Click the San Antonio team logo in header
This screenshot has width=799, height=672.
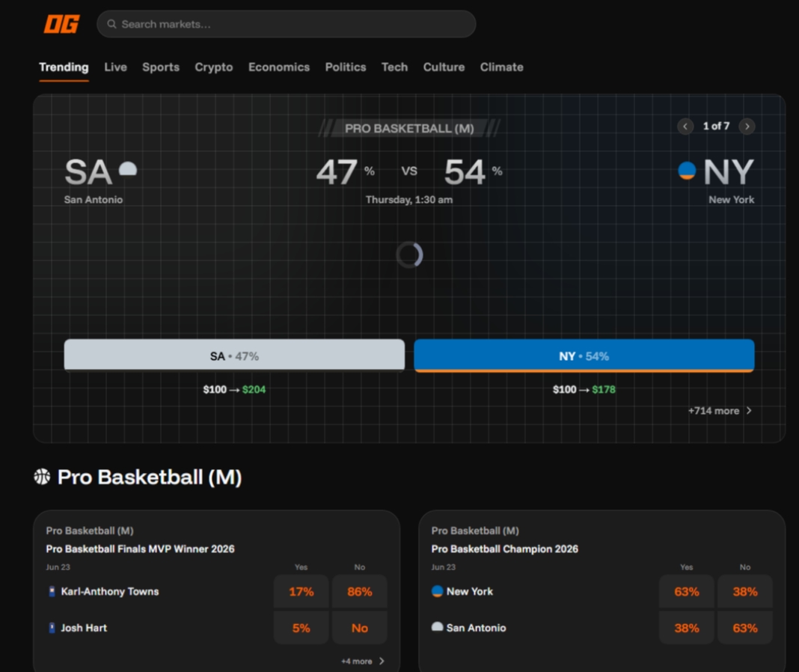pyautogui.click(x=128, y=169)
